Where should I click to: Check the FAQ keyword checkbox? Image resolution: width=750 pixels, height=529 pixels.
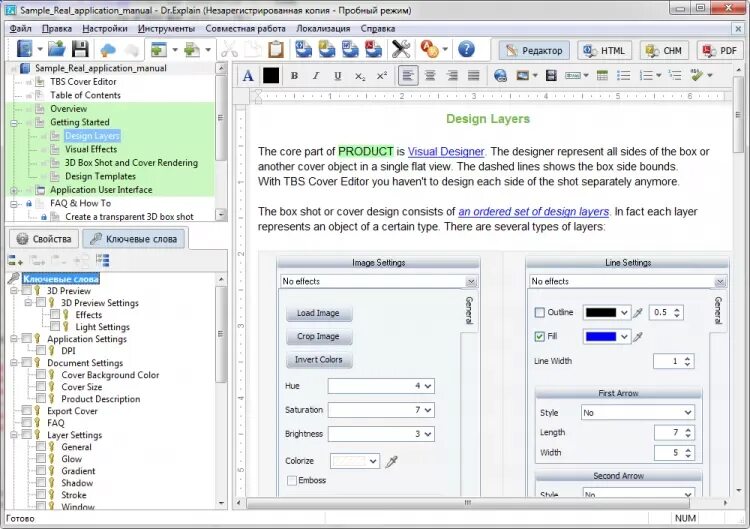[x=27, y=422]
